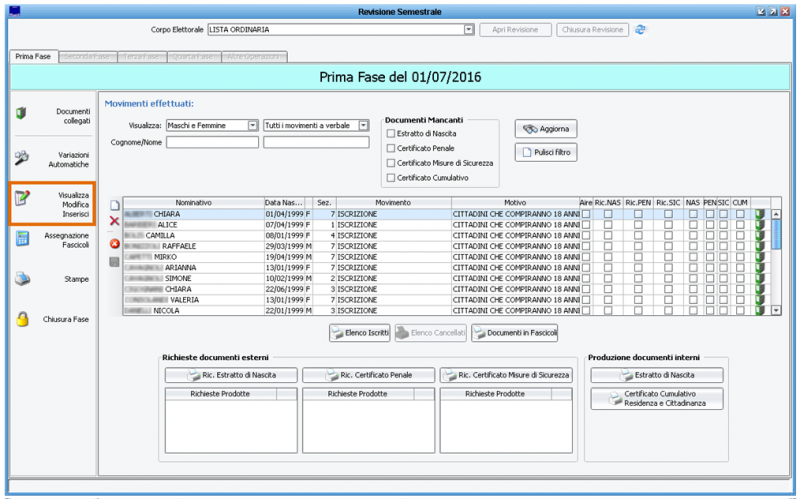Screen dimensions: 800x499
Task: Switch to the Prima Fase tab
Action: [x=30, y=56]
